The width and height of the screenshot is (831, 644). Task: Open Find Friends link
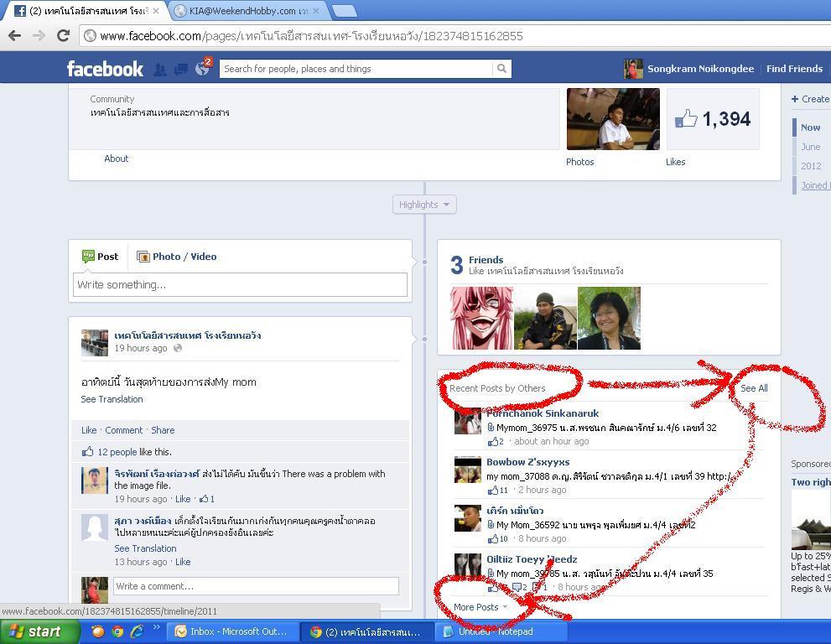(x=794, y=69)
